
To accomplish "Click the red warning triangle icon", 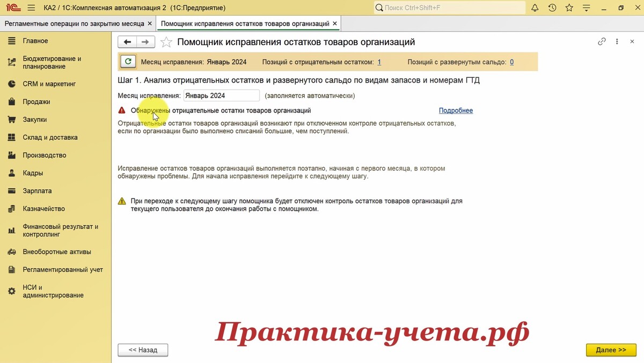I will 122,110.
